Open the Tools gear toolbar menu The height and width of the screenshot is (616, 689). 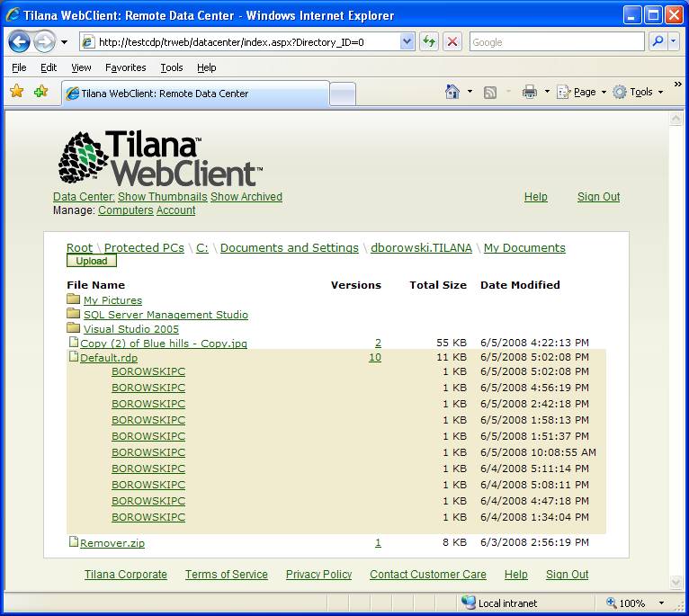[x=638, y=92]
